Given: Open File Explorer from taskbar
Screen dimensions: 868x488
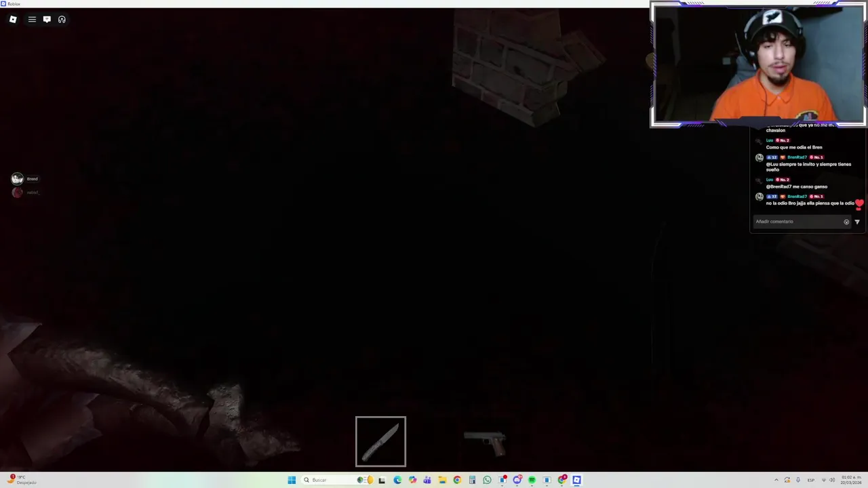Looking at the screenshot, I should 442,480.
